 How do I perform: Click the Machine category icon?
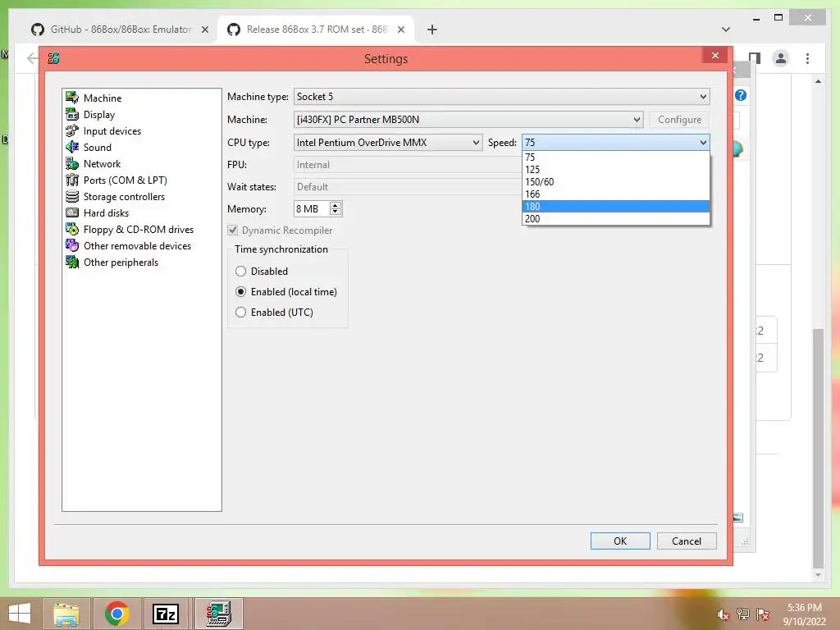tap(72, 98)
